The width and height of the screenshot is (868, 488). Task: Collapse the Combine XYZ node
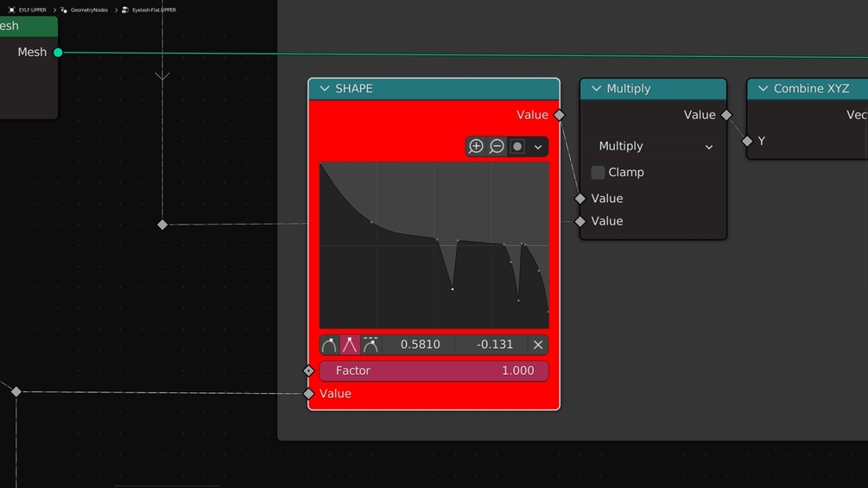click(763, 88)
